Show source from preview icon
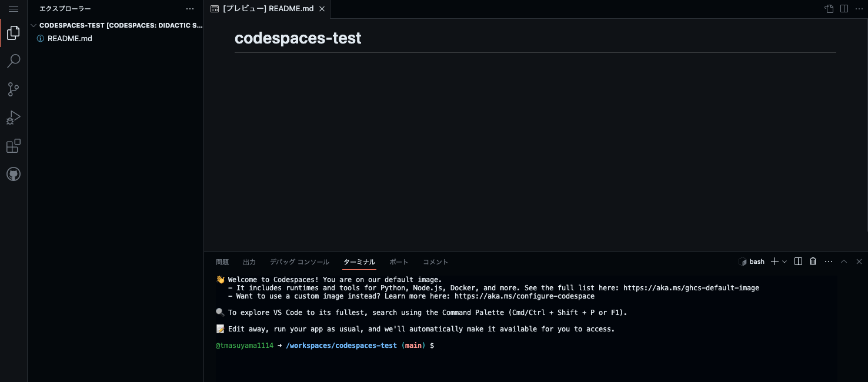Image resolution: width=868 pixels, height=382 pixels. pos(829,9)
